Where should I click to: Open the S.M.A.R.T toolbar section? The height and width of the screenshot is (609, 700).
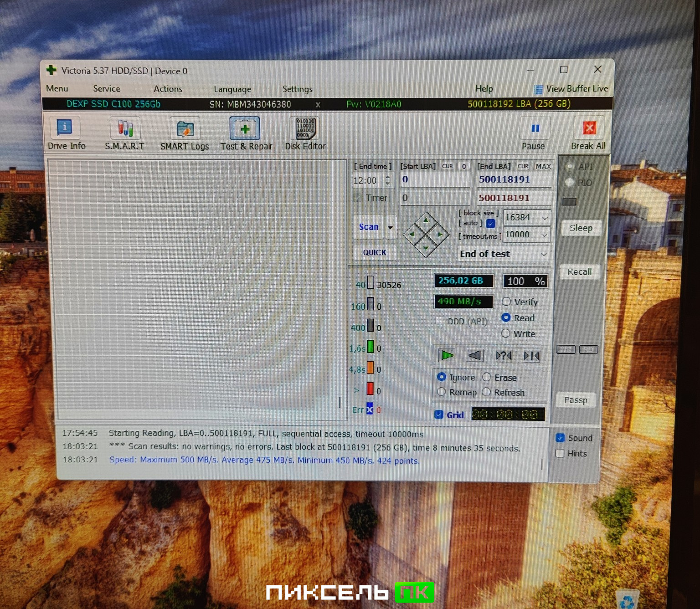[124, 133]
